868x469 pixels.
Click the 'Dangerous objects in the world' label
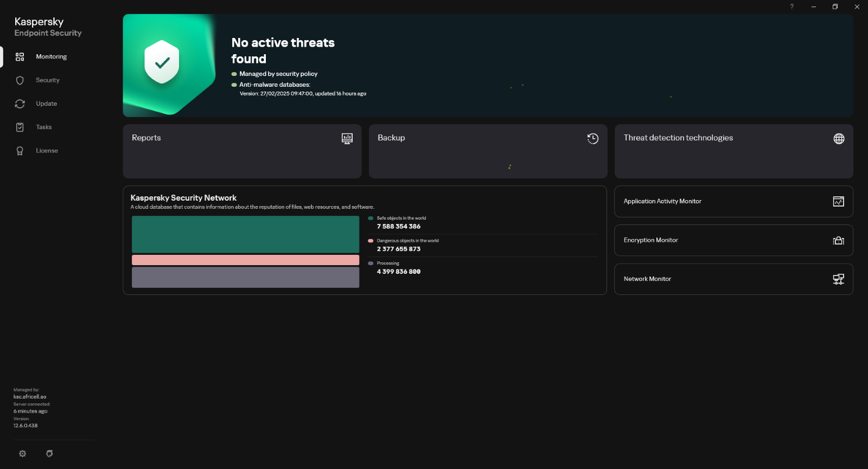point(408,241)
